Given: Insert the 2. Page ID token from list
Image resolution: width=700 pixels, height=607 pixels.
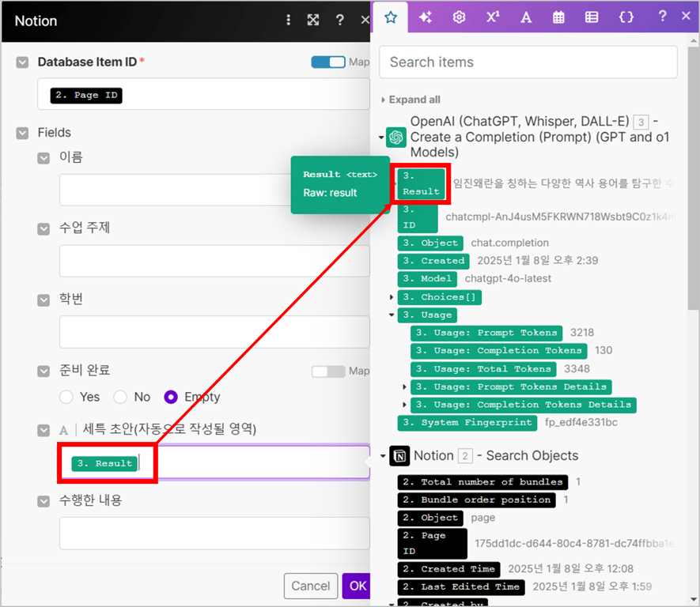Looking at the screenshot, I should click(432, 544).
